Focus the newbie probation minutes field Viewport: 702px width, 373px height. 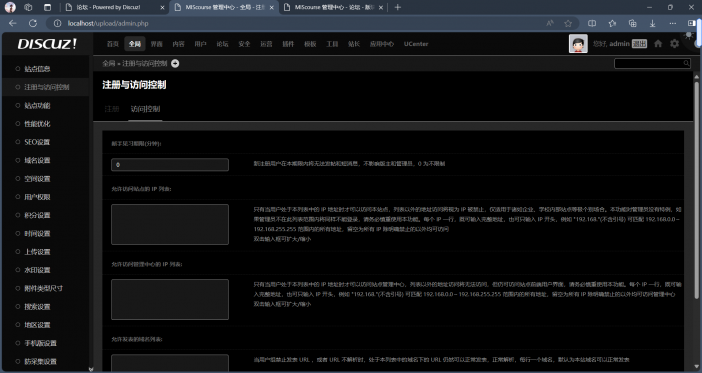point(170,165)
